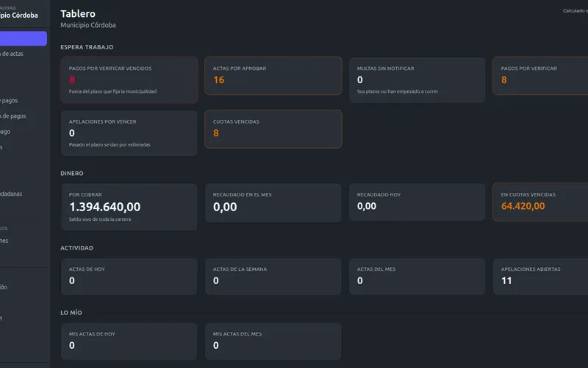
Task: Click the Por cobrar money card
Action: coord(129,207)
